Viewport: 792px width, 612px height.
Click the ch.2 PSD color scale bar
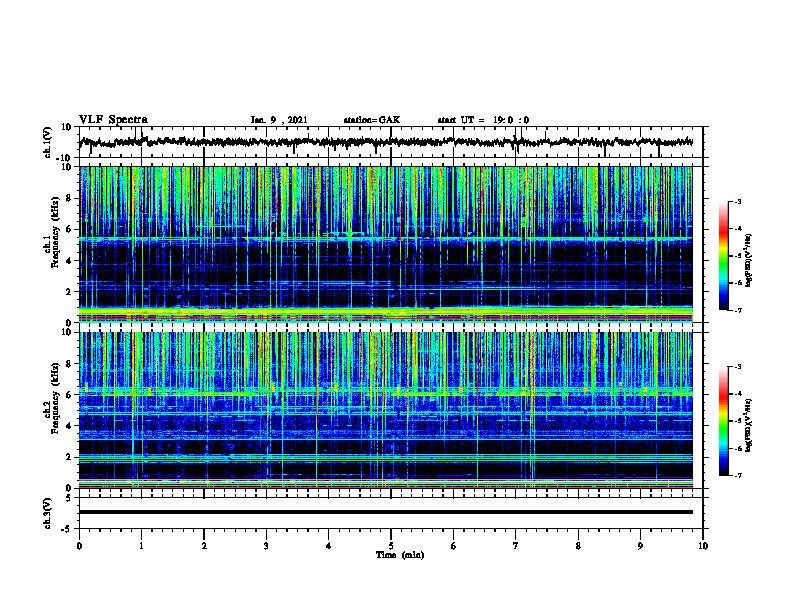tap(724, 421)
